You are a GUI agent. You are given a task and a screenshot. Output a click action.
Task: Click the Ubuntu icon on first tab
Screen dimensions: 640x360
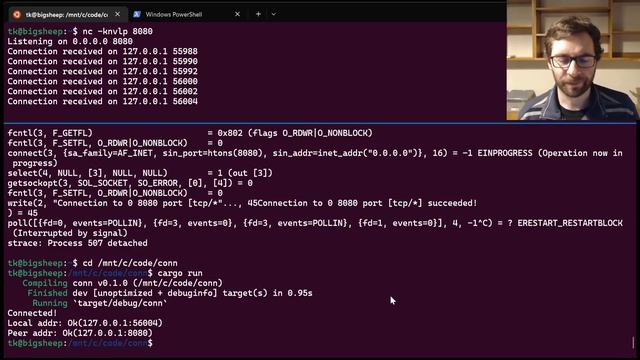[x=16, y=14]
